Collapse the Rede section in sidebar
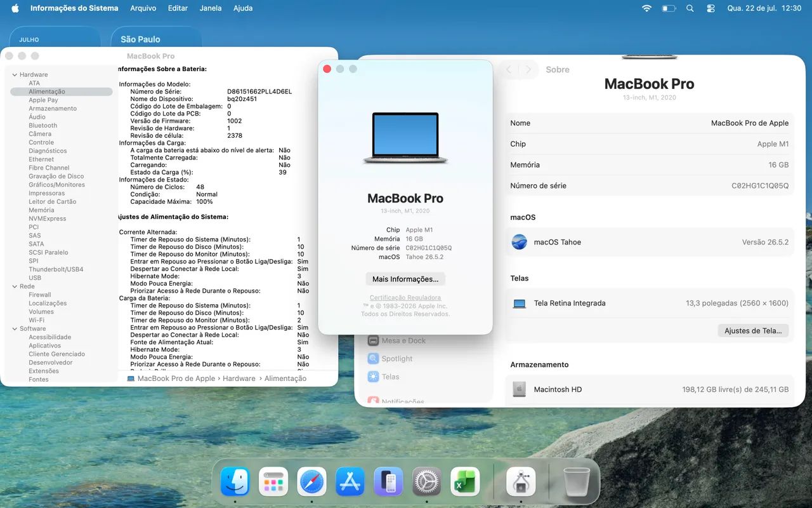 15,286
